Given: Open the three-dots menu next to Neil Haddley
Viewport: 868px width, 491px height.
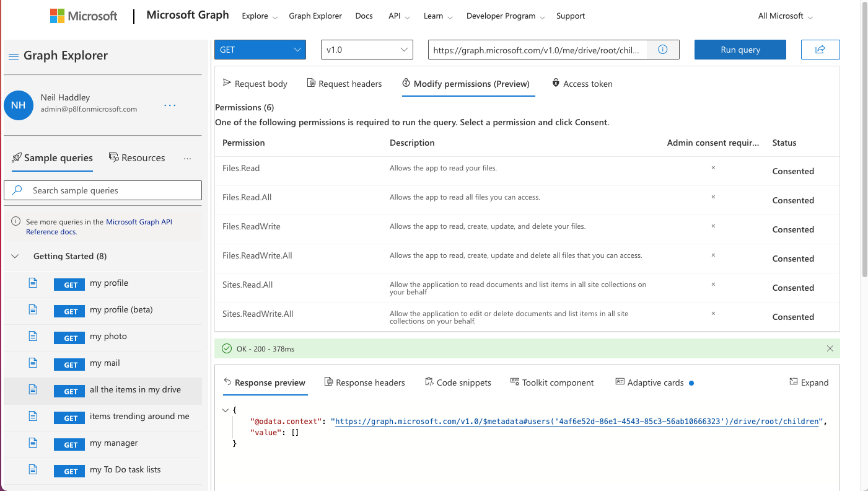Looking at the screenshot, I should tap(170, 105).
